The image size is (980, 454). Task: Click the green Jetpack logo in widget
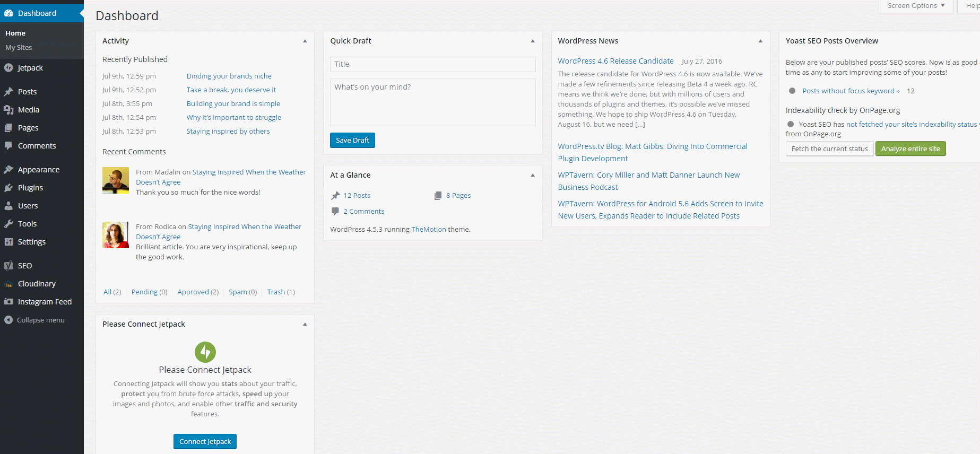(x=205, y=352)
